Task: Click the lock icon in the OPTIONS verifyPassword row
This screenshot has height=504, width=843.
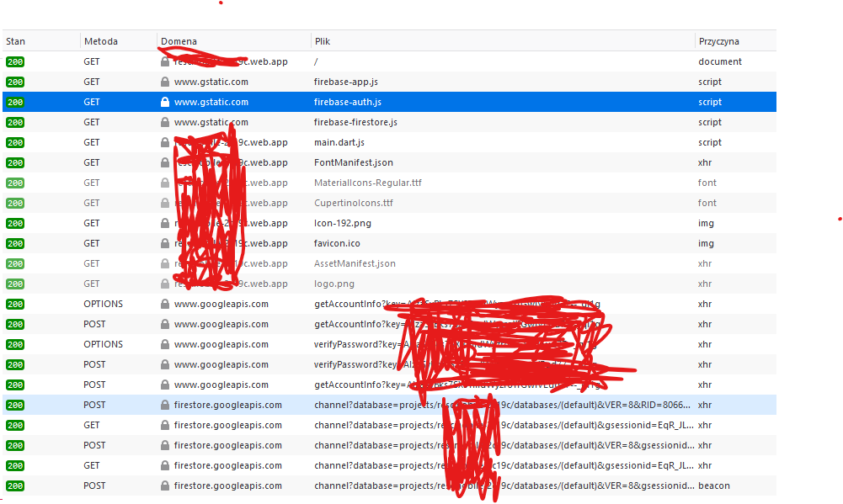Action: point(165,344)
